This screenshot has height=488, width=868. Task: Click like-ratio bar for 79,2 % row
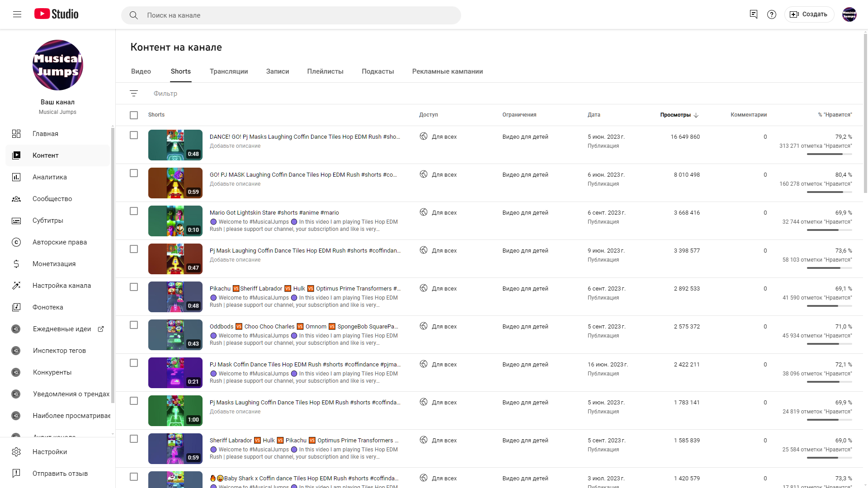830,154
